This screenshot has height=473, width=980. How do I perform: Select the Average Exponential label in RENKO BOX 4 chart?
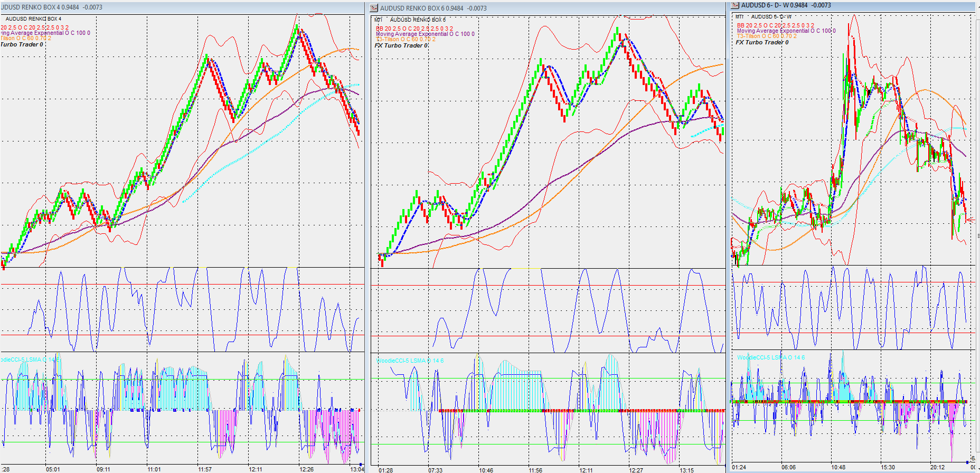[x=45, y=33]
